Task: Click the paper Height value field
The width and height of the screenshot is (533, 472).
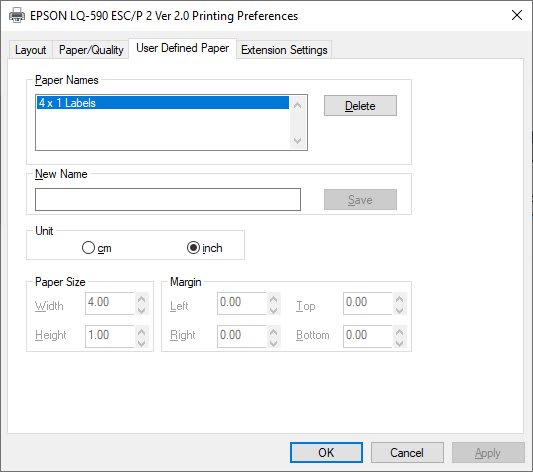Action: click(110, 336)
